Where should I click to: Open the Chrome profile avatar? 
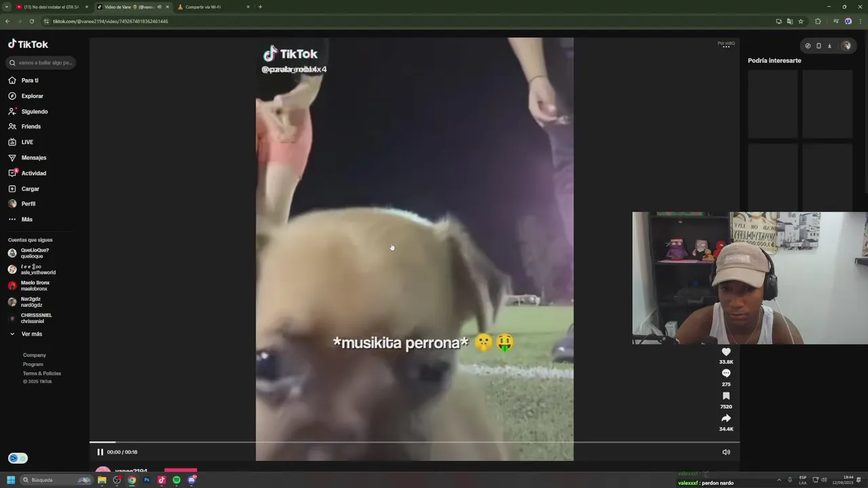pos(848,21)
